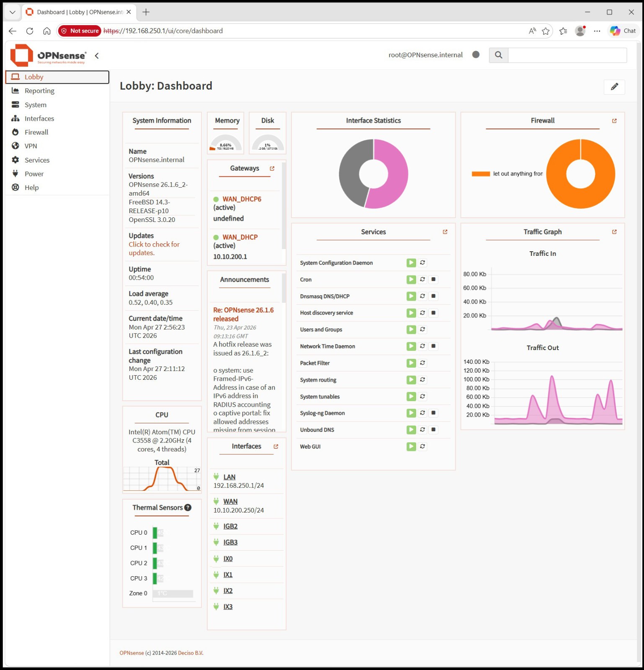Screen dimensions: 644x670
Task: Restart the Dnsmasq DNS/DHCP service
Action: point(422,296)
